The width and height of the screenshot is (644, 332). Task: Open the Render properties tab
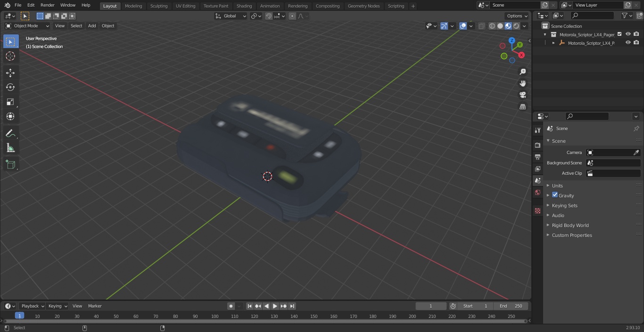pos(537,145)
